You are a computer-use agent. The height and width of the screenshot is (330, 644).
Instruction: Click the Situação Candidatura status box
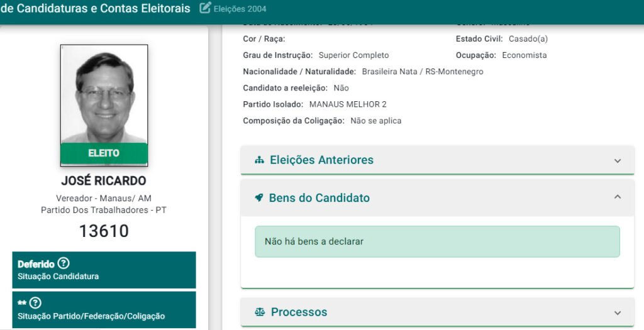104,270
